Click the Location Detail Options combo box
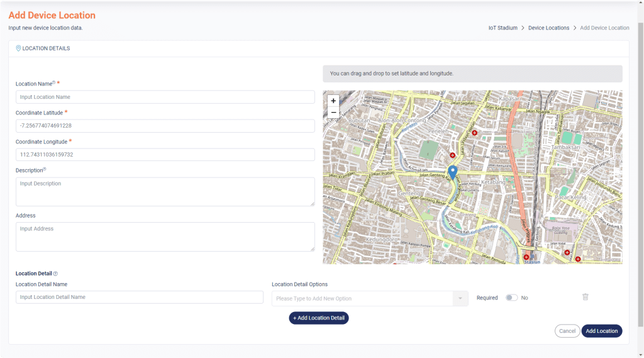Image resolution: width=644 pixels, height=358 pixels. (362, 298)
